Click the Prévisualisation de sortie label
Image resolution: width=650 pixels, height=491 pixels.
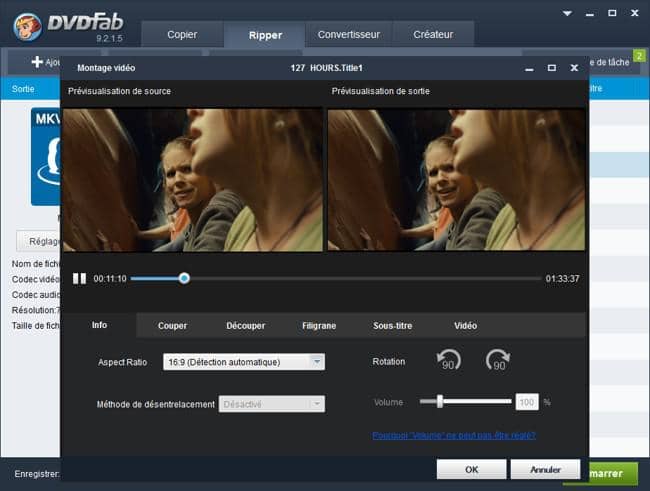381,91
